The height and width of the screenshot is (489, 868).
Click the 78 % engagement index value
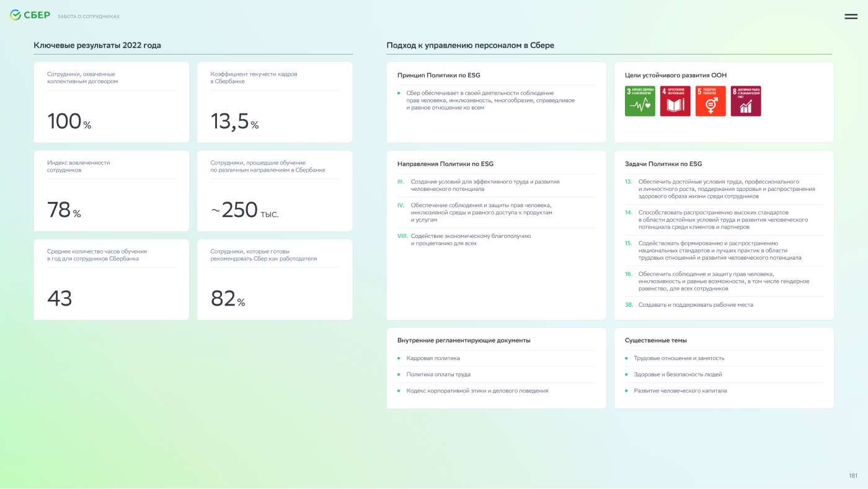(x=64, y=210)
